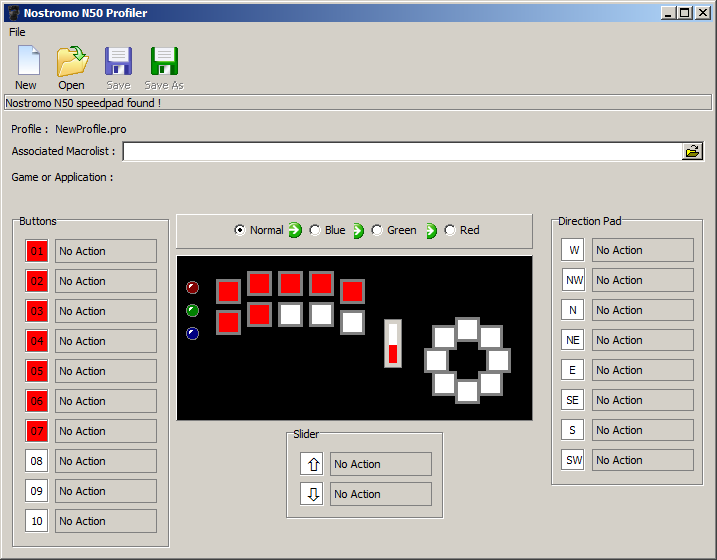
Task: Select the Green mode radio button
Action: click(377, 230)
